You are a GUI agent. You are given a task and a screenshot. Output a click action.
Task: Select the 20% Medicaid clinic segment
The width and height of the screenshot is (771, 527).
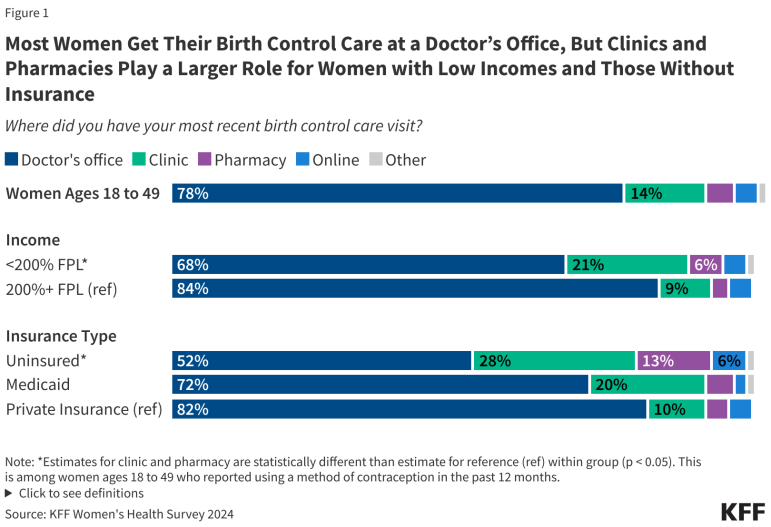pos(646,384)
